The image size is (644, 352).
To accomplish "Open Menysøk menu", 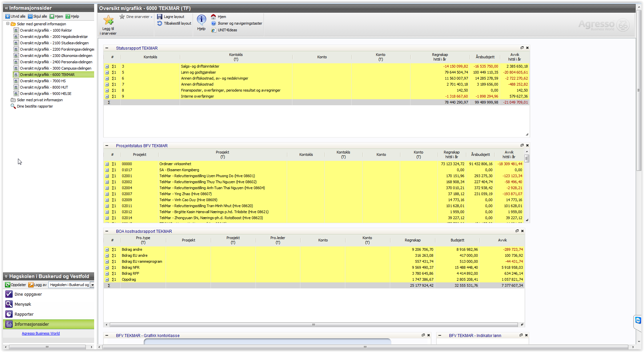I will pyautogui.click(x=49, y=304).
